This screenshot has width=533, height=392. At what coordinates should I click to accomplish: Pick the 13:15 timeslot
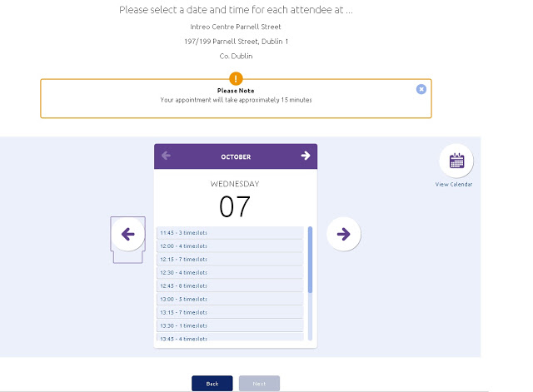(x=229, y=313)
